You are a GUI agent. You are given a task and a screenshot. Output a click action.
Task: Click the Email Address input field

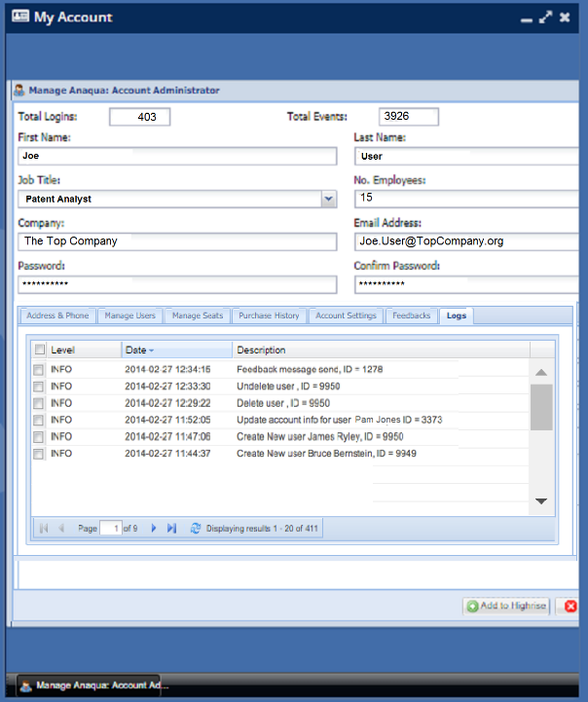tap(466, 241)
